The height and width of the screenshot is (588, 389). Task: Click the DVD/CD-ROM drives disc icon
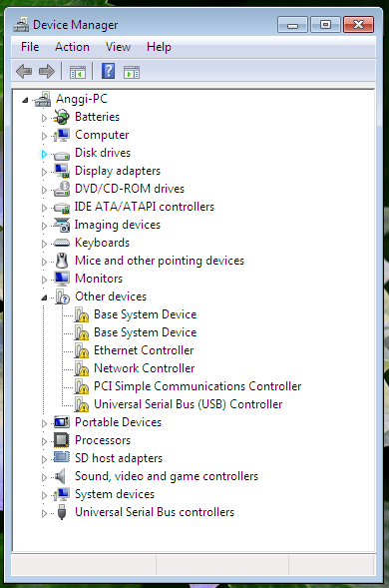coord(62,189)
